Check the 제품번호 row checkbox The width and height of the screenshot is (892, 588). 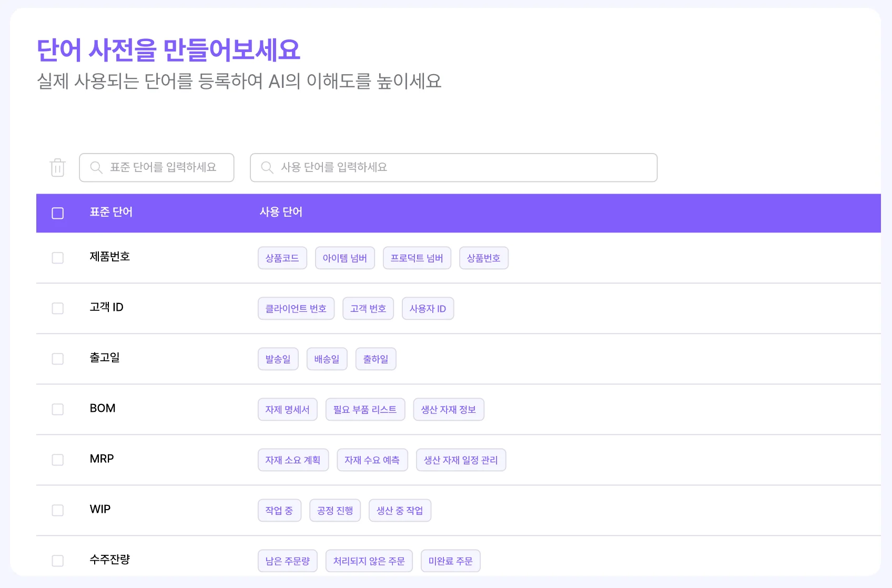[58, 258]
